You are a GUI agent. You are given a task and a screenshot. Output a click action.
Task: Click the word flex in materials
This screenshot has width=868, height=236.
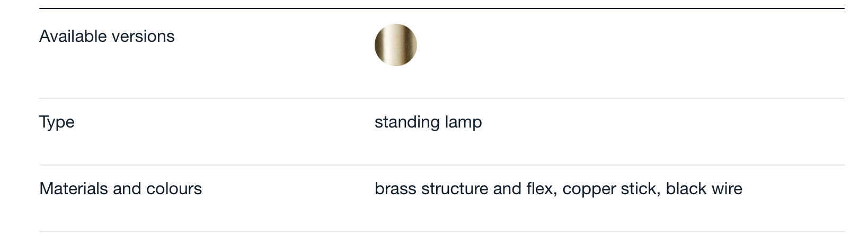[x=539, y=189]
